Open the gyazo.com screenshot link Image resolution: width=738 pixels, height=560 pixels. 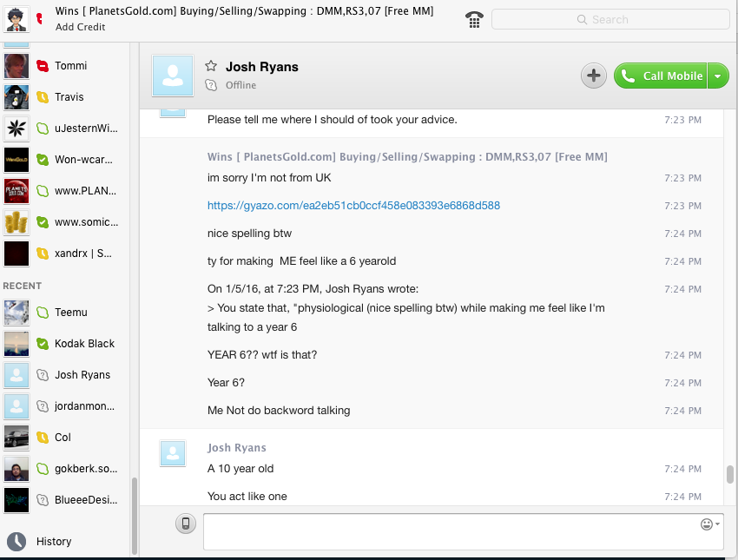(x=353, y=206)
